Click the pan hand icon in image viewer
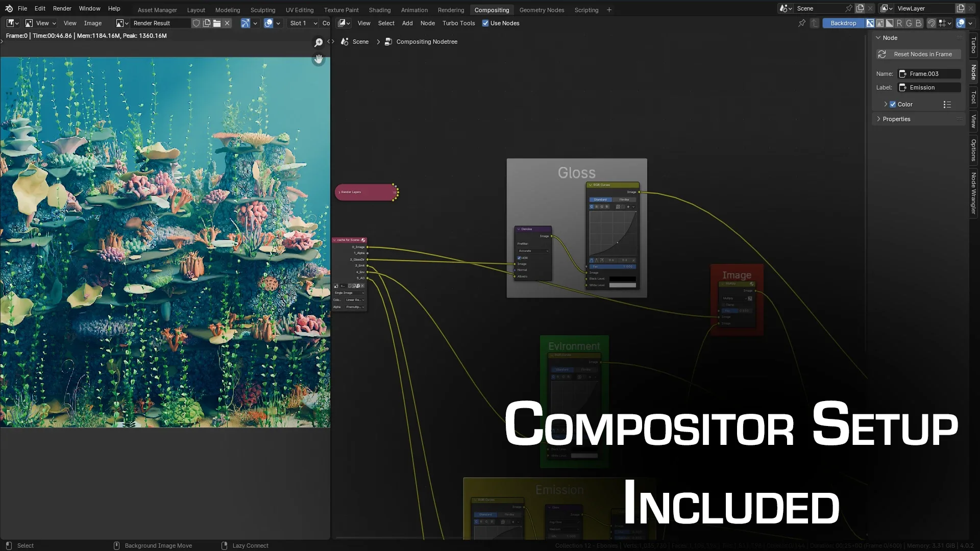This screenshot has height=551, width=980. tap(318, 59)
